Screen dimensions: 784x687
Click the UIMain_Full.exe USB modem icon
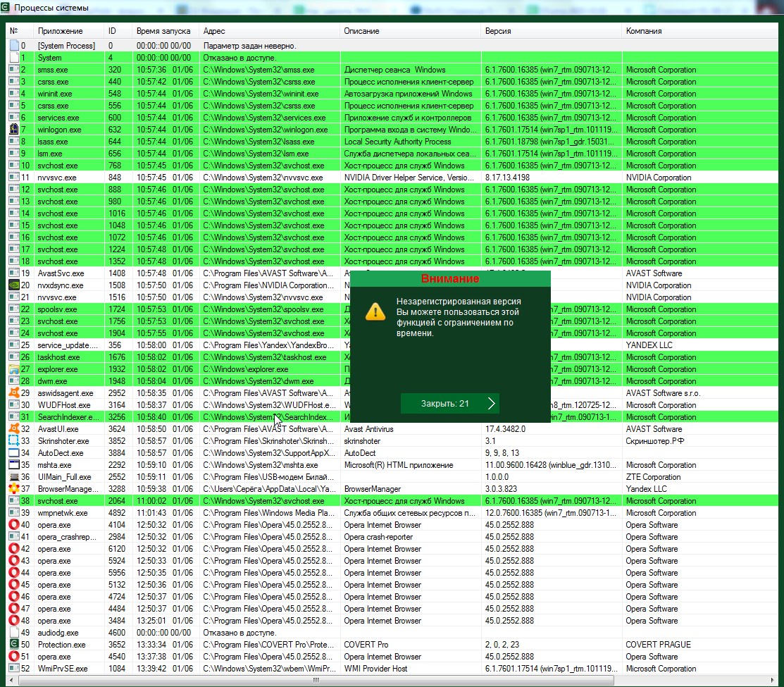click(x=13, y=477)
